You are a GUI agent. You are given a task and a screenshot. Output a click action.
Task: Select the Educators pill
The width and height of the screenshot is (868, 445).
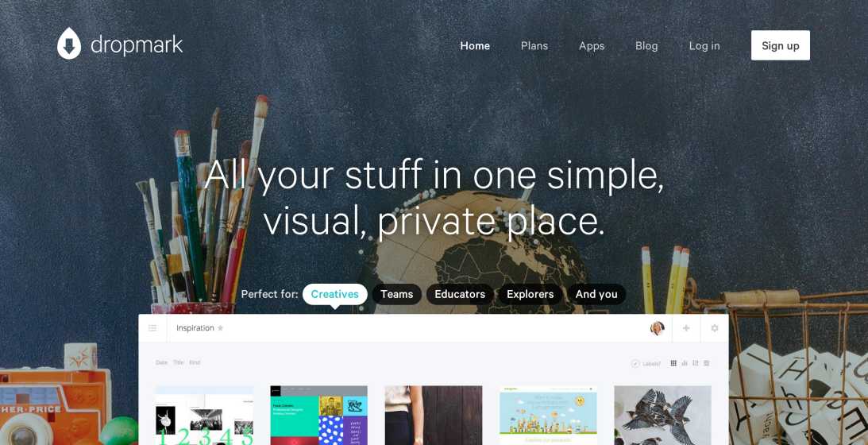[460, 294]
